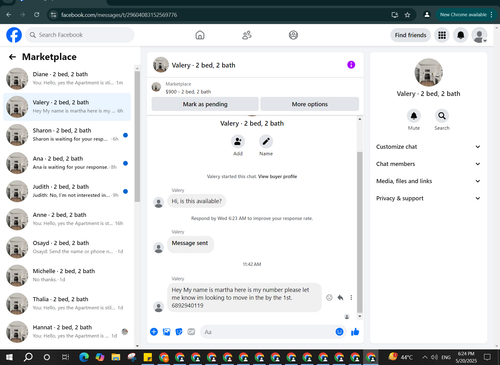Click Valery - 2 bed, 2 bath chat header
This screenshot has height=365, width=500.
pyautogui.click(x=203, y=65)
